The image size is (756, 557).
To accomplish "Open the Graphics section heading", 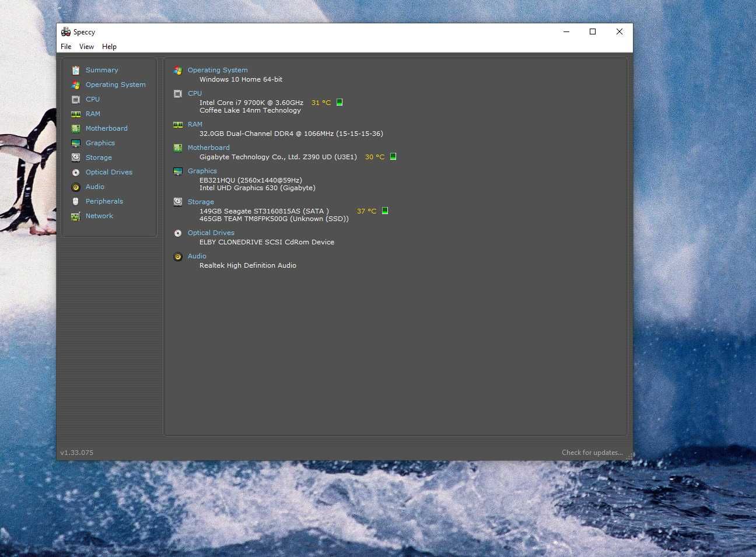I will (x=202, y=171).
